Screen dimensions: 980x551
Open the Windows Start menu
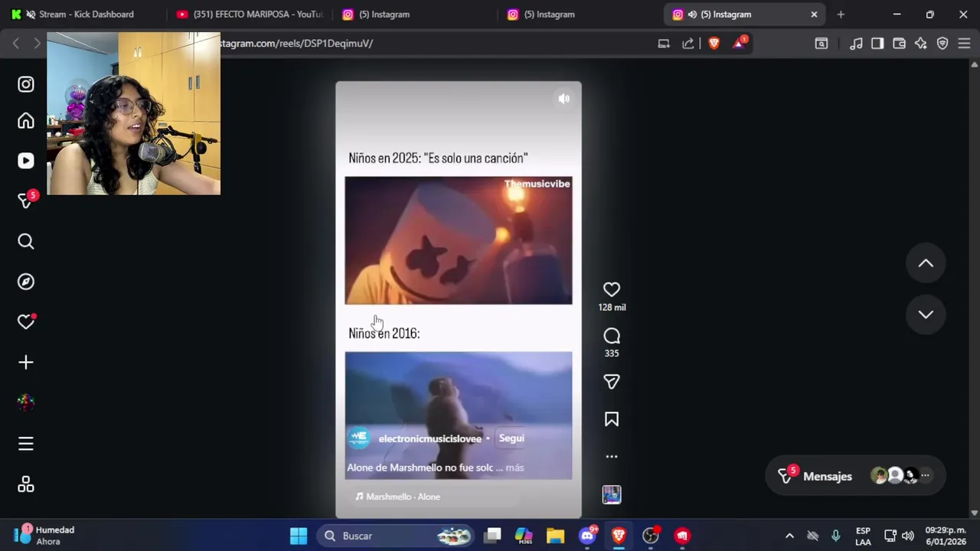point(299,536)
